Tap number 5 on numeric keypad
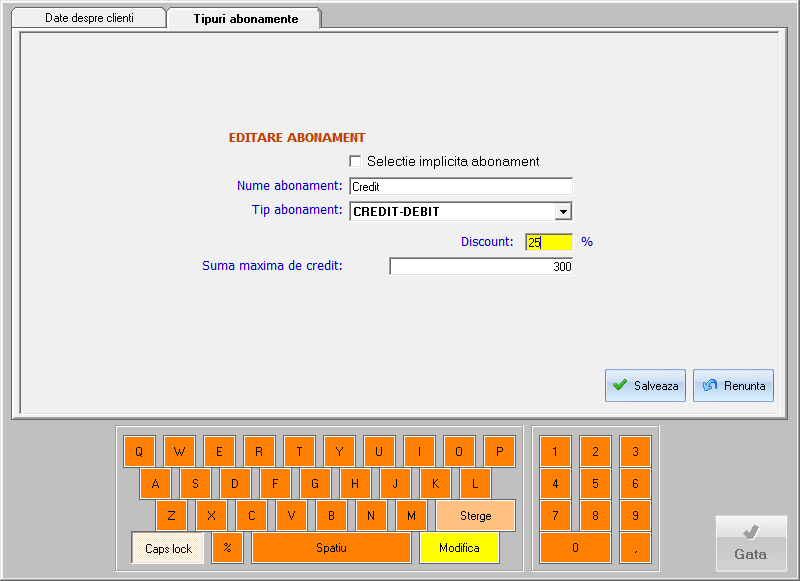 [x=595, y=484]
